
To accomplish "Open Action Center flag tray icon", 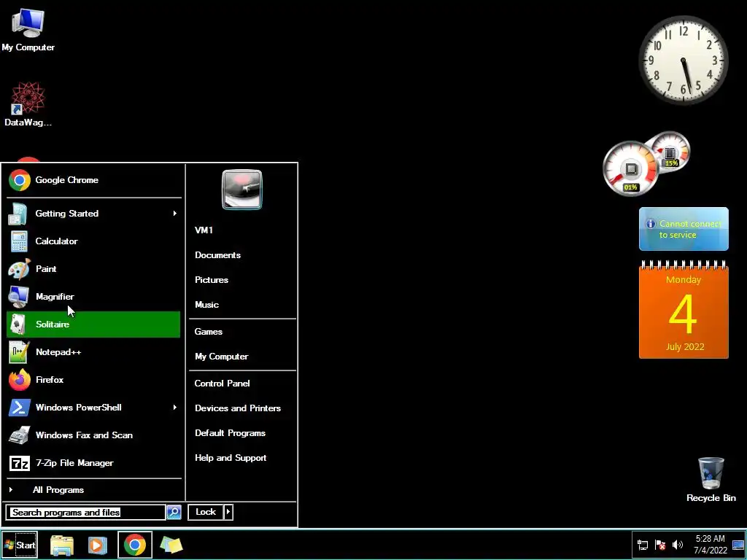I will 660,545.
